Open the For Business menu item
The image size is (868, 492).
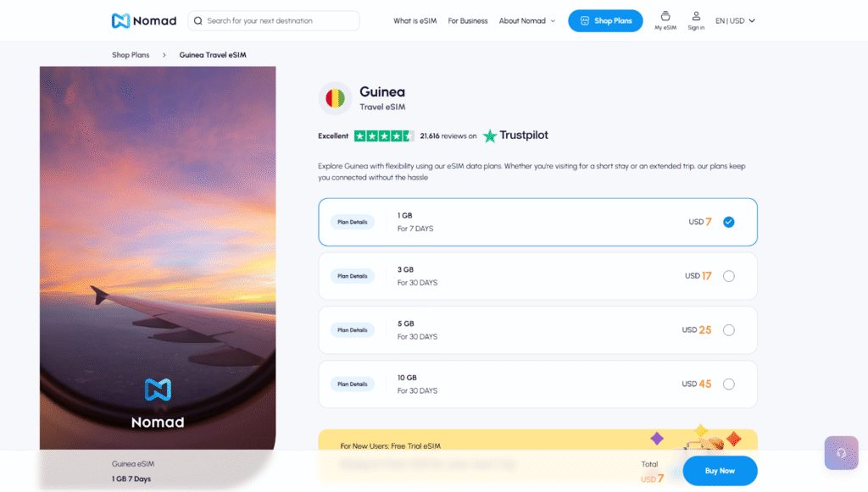click(x=468, y=21)
